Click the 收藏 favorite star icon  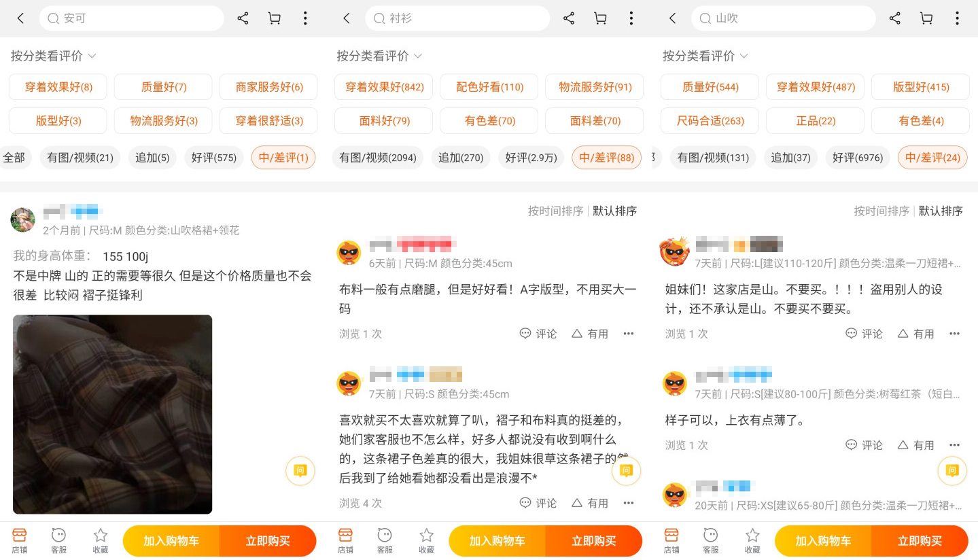(x=100, y=540)
